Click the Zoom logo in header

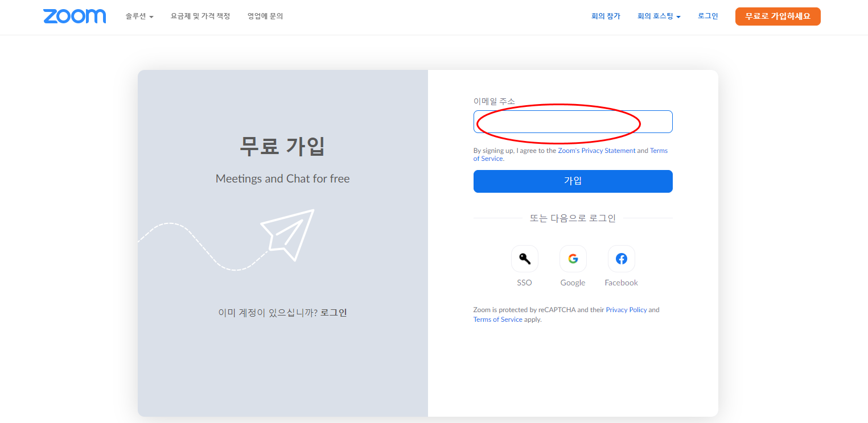[75, 16]
